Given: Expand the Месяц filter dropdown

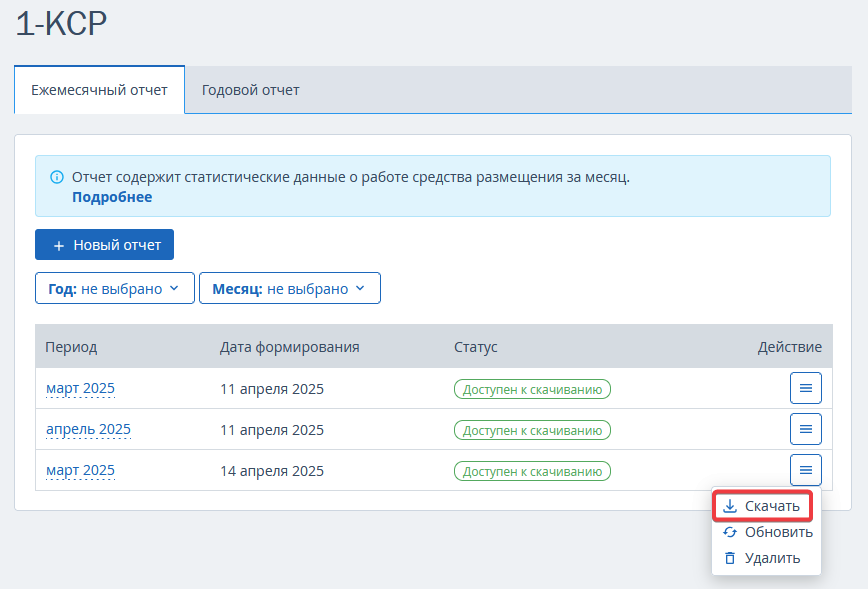Looking at the screenshot, I should coord(290,288).
